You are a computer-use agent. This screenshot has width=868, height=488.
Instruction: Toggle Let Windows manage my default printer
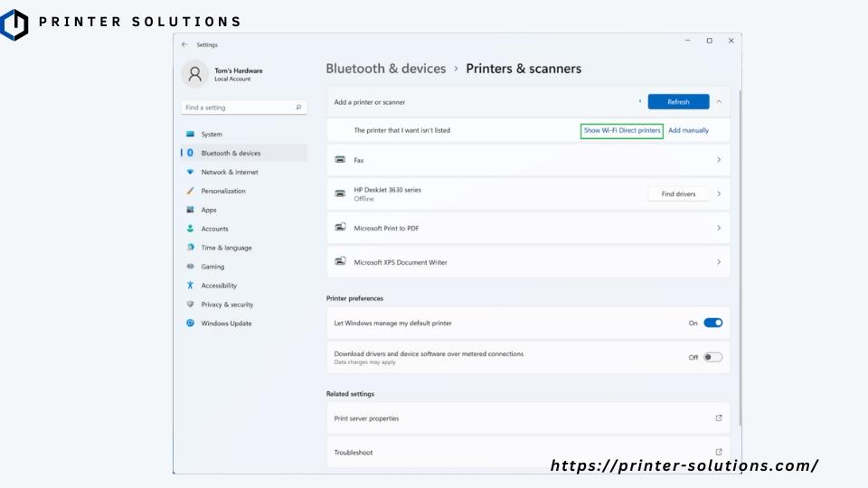click(713, 323)
